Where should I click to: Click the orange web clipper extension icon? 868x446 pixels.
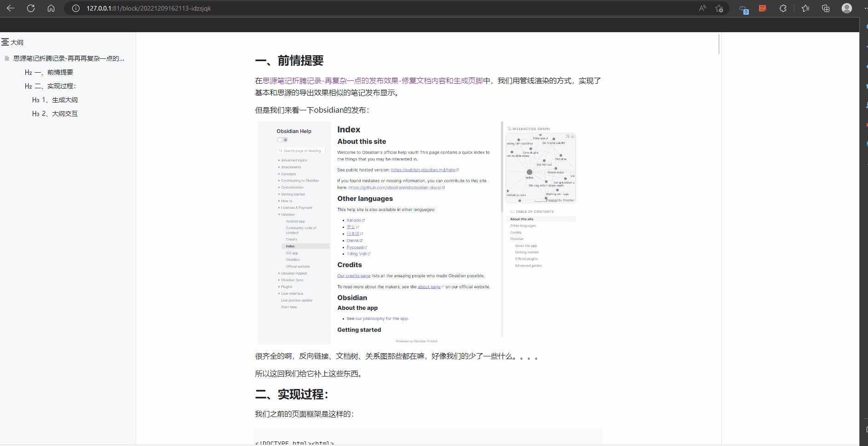763,8
